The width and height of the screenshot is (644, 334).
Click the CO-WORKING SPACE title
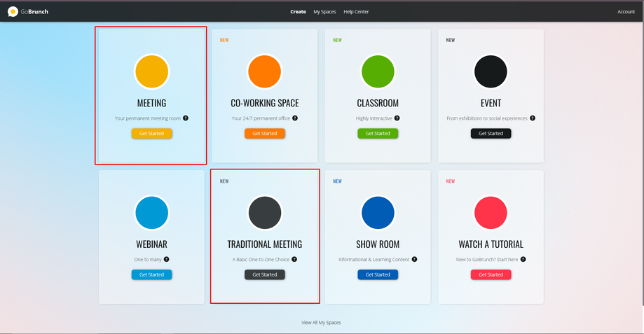click(264, 103)
